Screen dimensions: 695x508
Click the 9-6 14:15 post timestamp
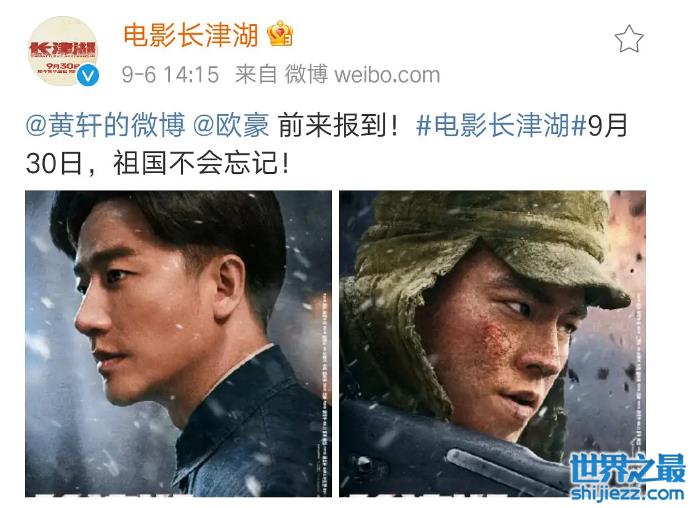[x=171, y=74]
